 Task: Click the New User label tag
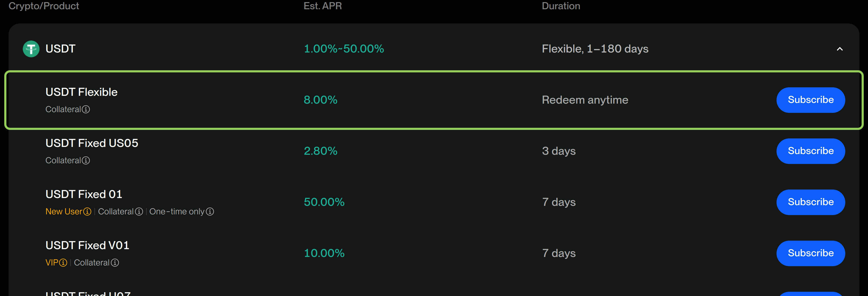coord(64,211)
